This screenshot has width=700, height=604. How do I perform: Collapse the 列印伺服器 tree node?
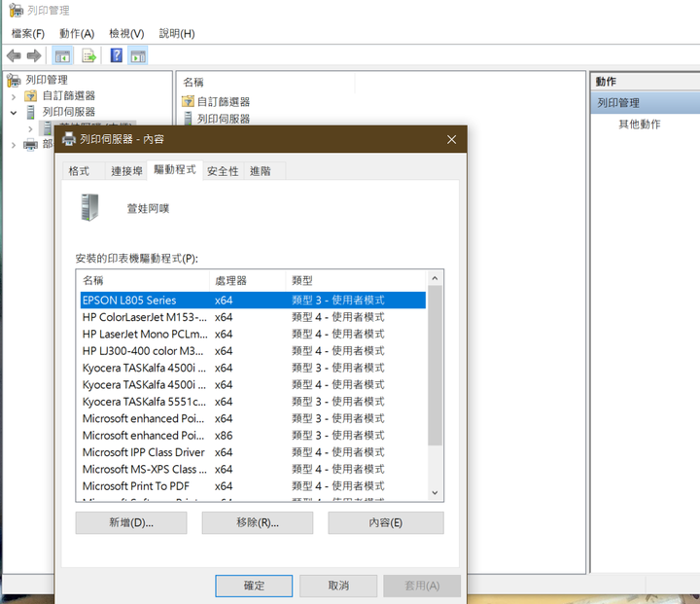pos(14,113)
